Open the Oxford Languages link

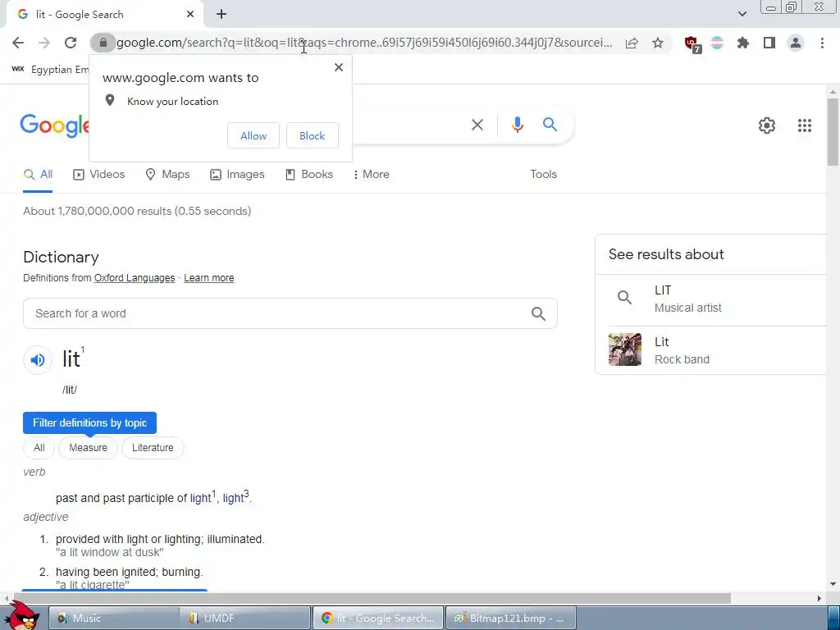(x=135, y=278)
